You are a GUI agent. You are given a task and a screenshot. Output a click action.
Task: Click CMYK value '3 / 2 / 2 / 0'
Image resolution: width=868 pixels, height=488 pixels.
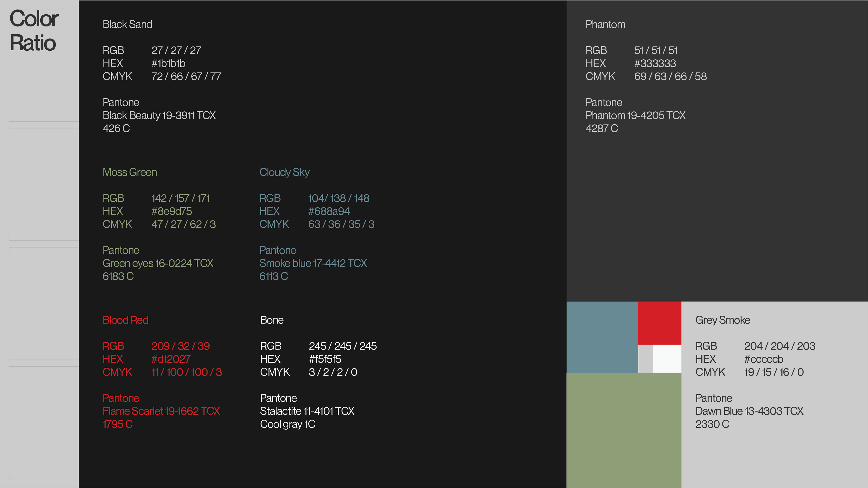[333, 372]
